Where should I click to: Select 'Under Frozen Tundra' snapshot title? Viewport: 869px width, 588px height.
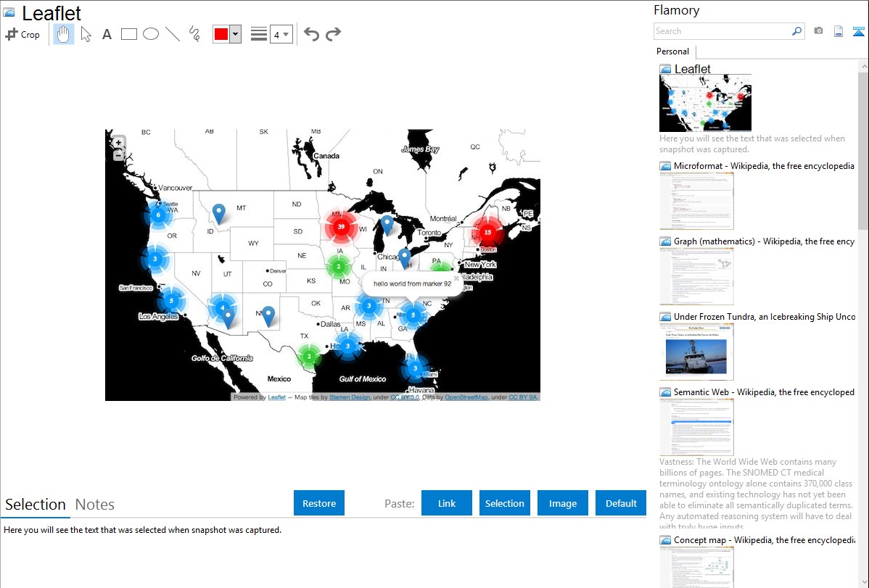[x=765, y=316]
